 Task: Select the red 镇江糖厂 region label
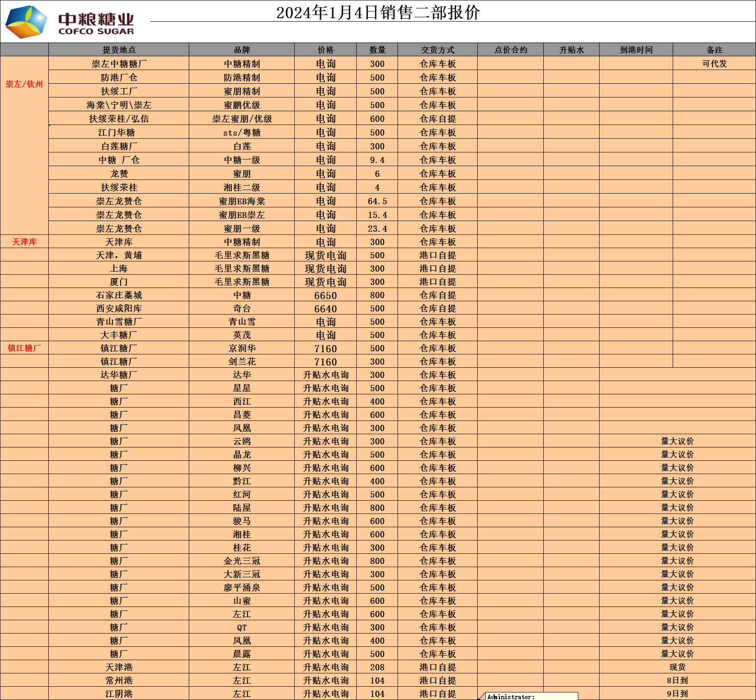24,348
